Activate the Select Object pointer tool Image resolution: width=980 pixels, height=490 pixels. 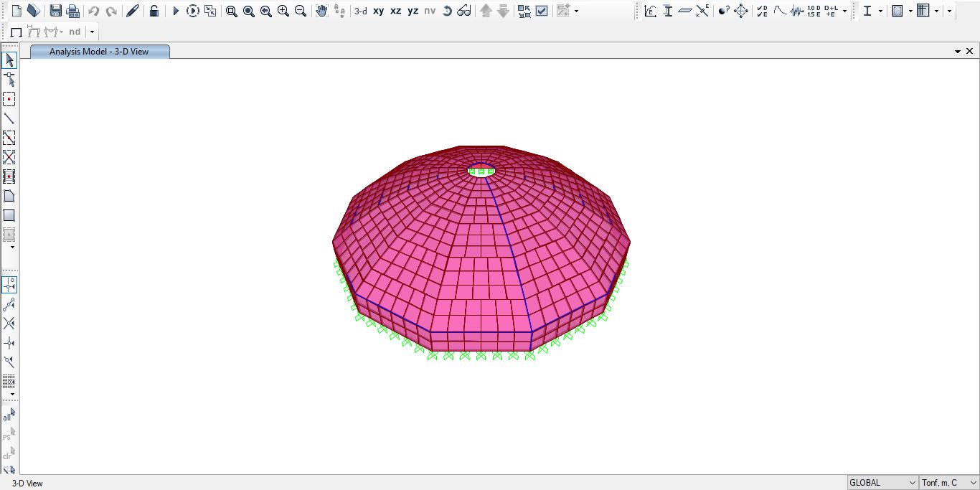9,60
